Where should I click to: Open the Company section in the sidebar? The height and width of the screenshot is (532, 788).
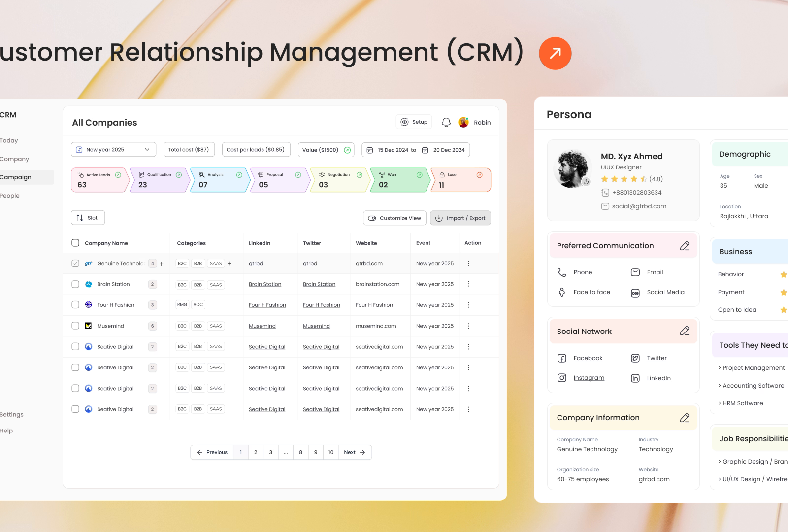click(x=15, y=159)
